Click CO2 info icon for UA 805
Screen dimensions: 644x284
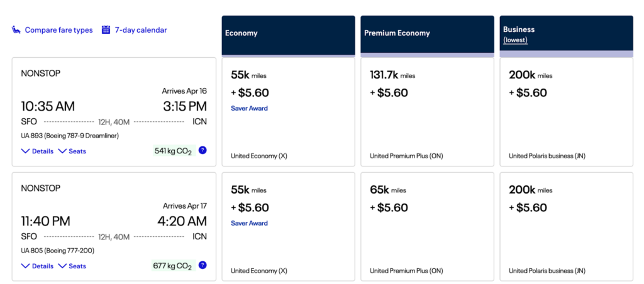(x=203, y=265)
